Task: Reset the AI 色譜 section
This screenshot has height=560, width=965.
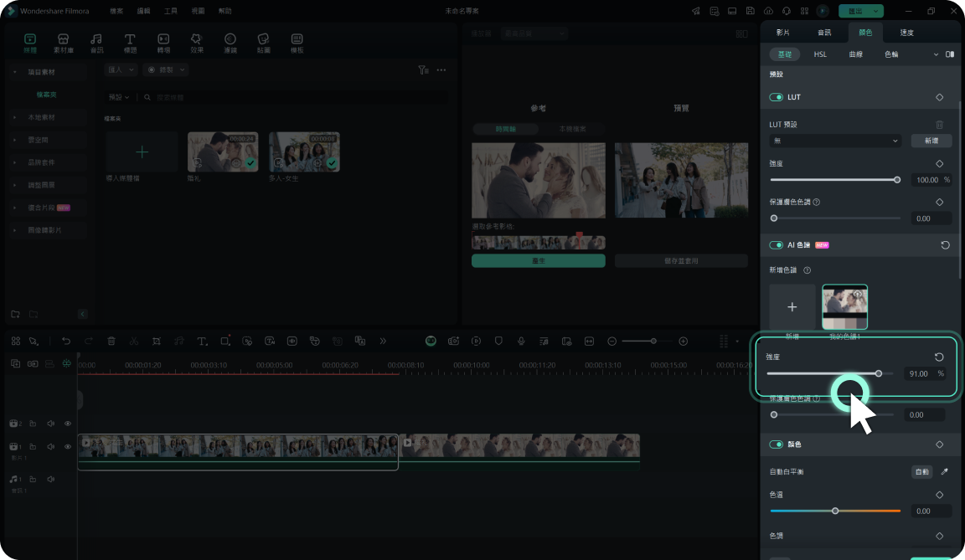Action: click(945, 245)
